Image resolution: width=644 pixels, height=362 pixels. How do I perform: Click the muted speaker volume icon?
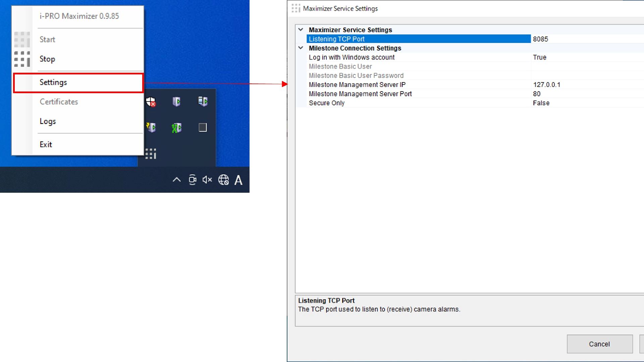pyautogui.click(x=207, y=180)
